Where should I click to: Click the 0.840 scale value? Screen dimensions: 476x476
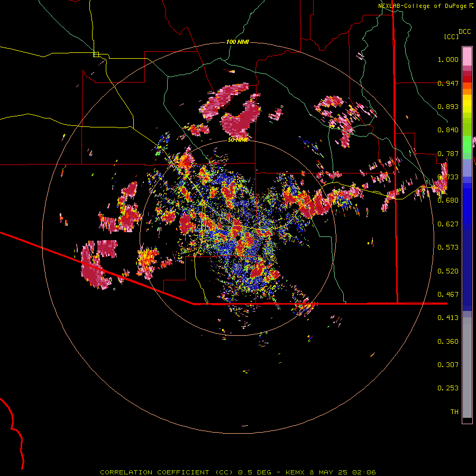[x=448, y=130]
